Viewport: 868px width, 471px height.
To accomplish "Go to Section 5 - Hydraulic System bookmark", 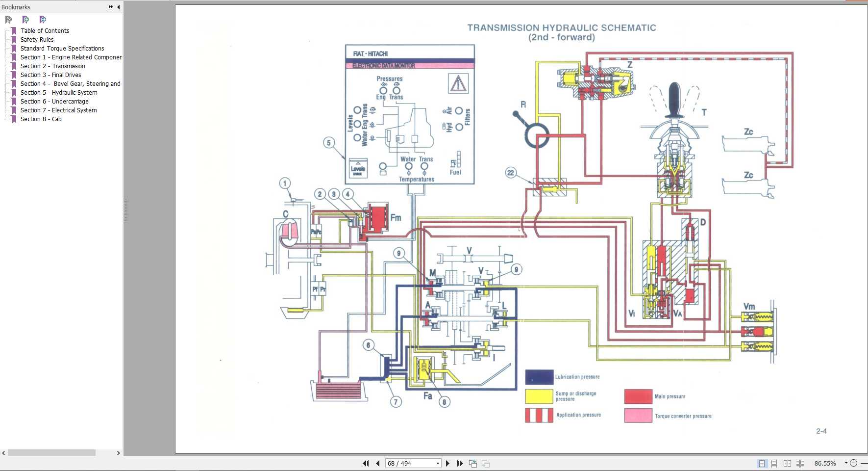I will pos(59,92).
